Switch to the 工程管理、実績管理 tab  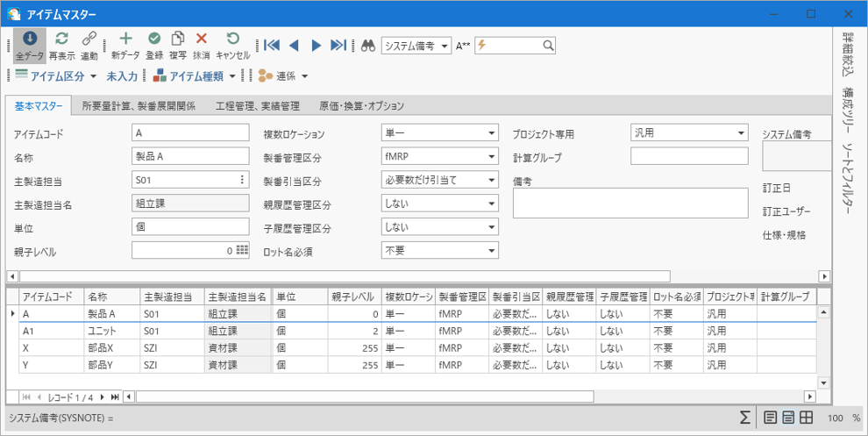257,106
